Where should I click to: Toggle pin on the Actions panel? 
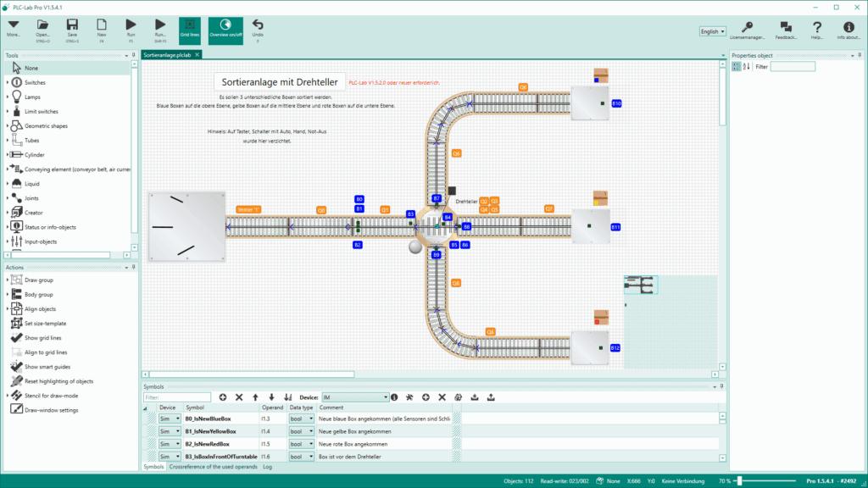click(x=133, y=267)
